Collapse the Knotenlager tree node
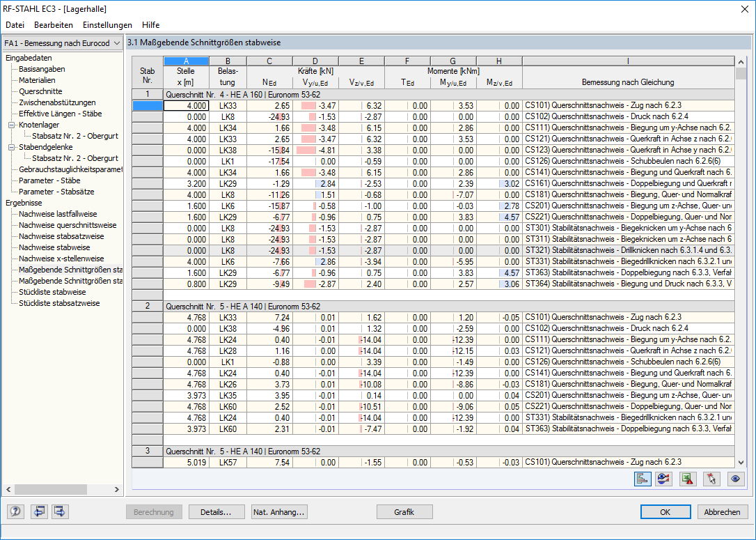Screen dimensions: 756x540 (11, 125)
